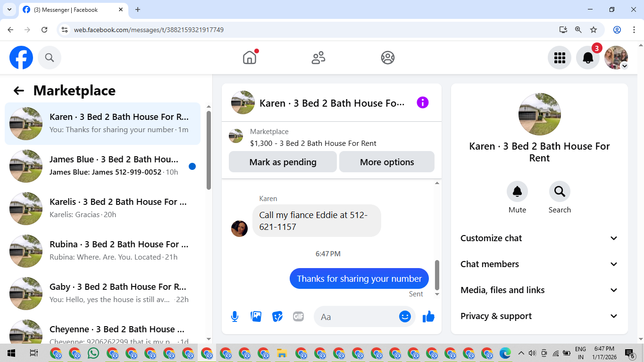Open the Friends icon in top navigation
Screen dimensions: 644x362
click(318, 58)
